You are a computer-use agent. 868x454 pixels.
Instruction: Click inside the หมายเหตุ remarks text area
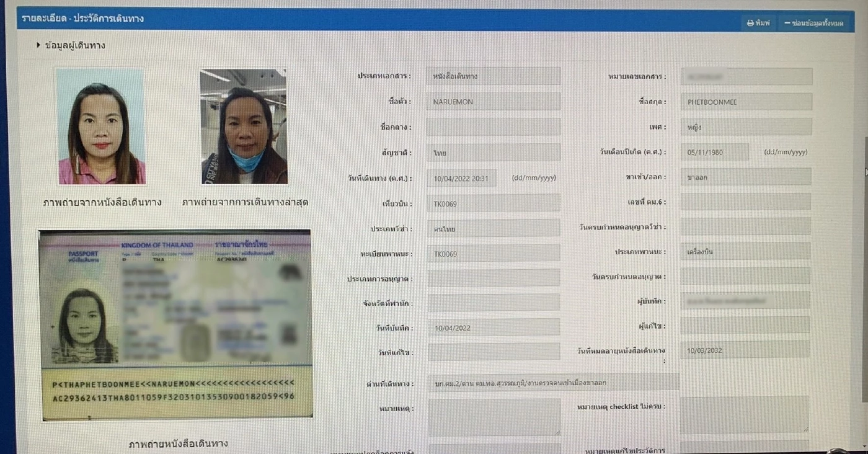[494, 417]
